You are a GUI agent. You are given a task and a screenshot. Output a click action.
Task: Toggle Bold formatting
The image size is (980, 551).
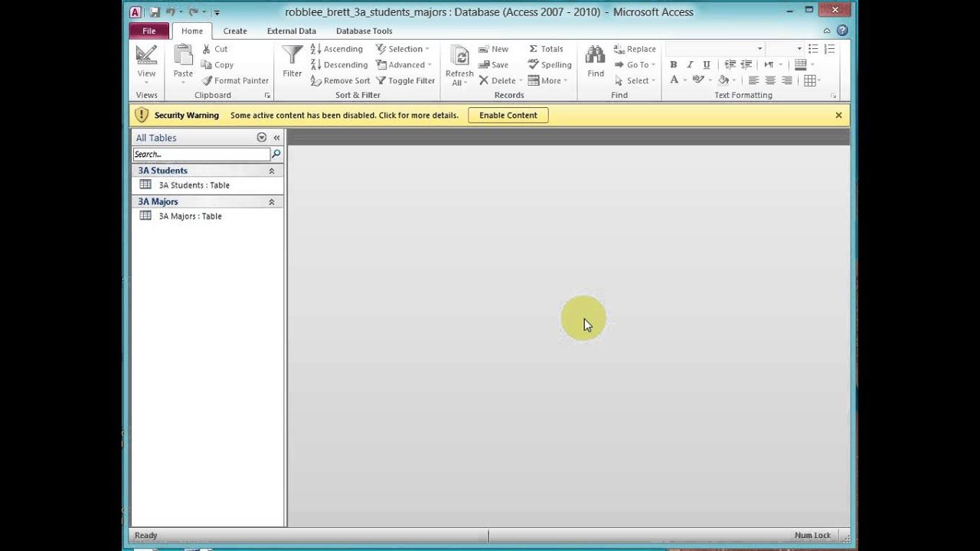(673, 65)
